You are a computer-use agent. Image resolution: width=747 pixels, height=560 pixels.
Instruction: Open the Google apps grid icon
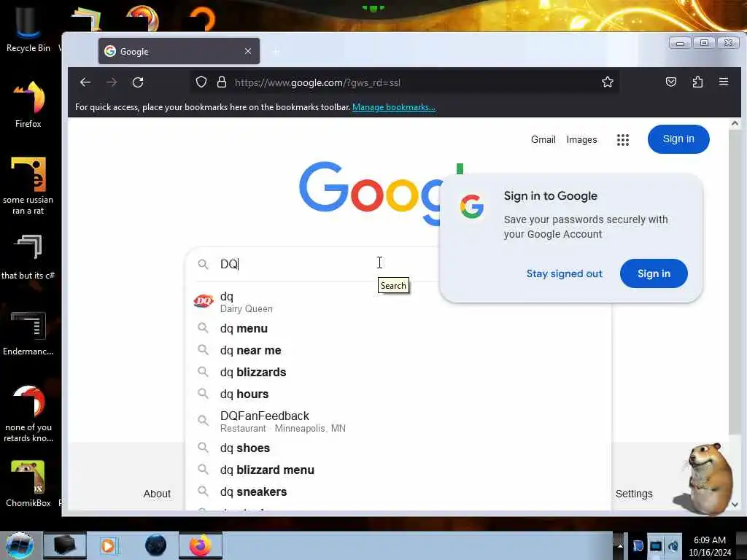(x=623, y=139)
